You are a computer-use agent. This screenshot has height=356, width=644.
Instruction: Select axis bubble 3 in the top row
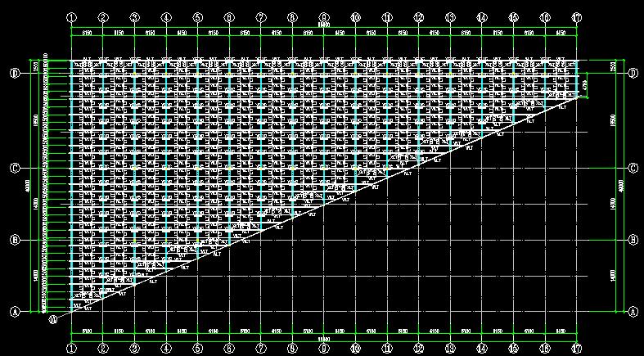coord(135,18)
